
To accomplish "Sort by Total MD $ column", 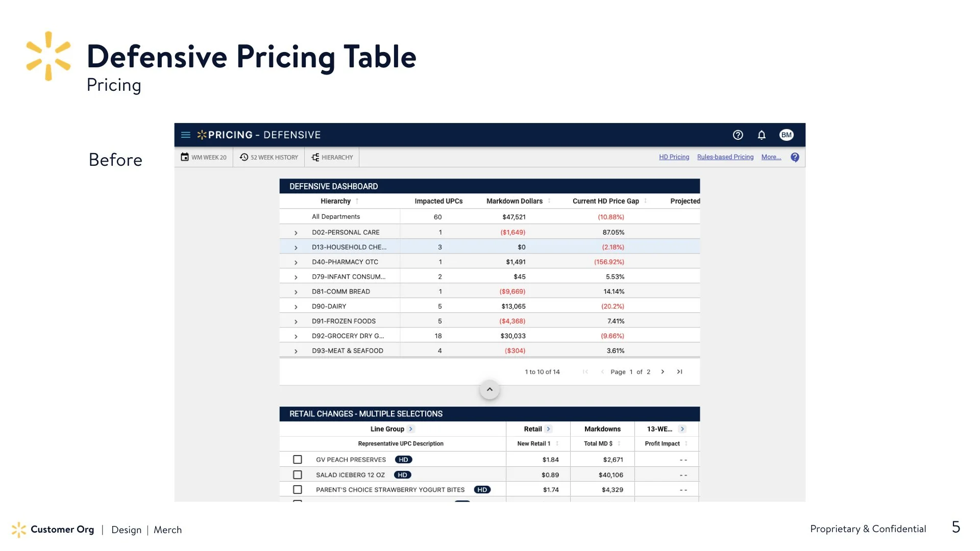I will [x=619, y=444].
